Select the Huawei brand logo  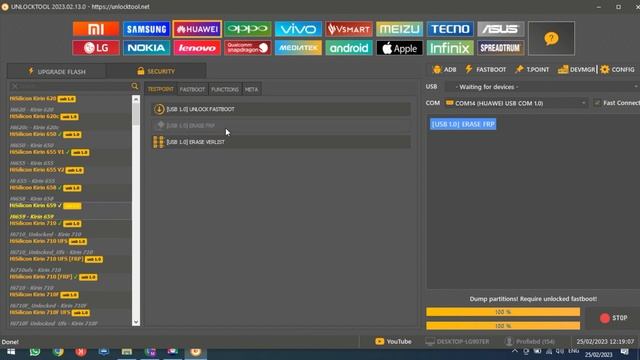tap(197, 29)
